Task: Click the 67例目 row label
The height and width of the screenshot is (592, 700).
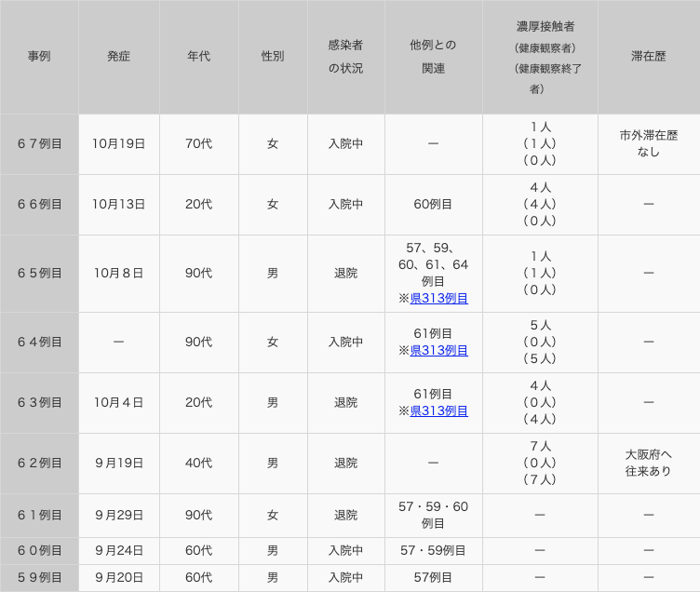Action: (39, 143)
